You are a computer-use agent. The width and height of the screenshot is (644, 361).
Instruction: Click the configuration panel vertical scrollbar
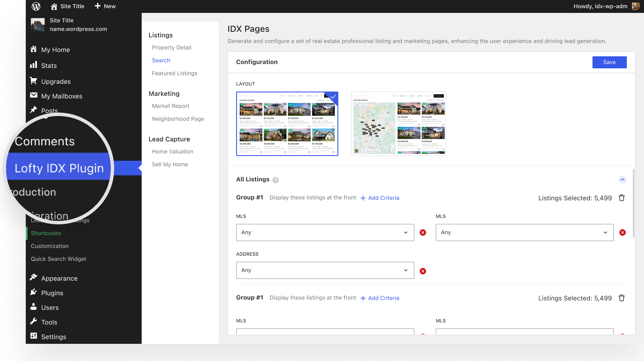coord(633,203)
